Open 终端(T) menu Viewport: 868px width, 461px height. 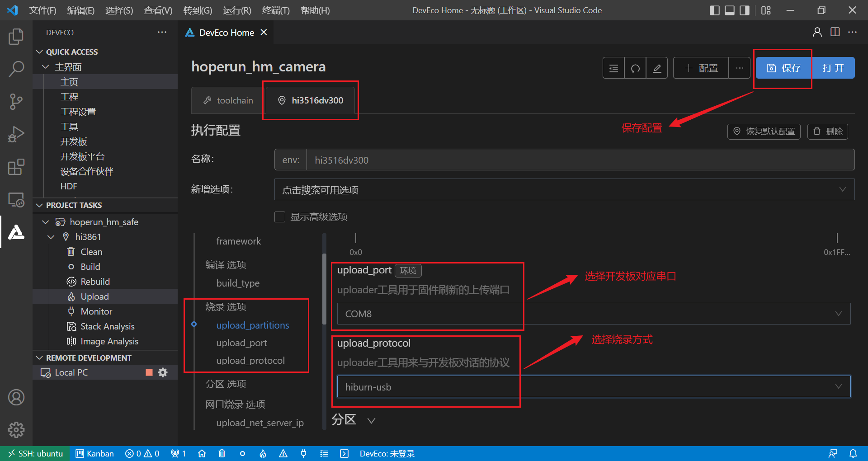[x=276, y=10]
